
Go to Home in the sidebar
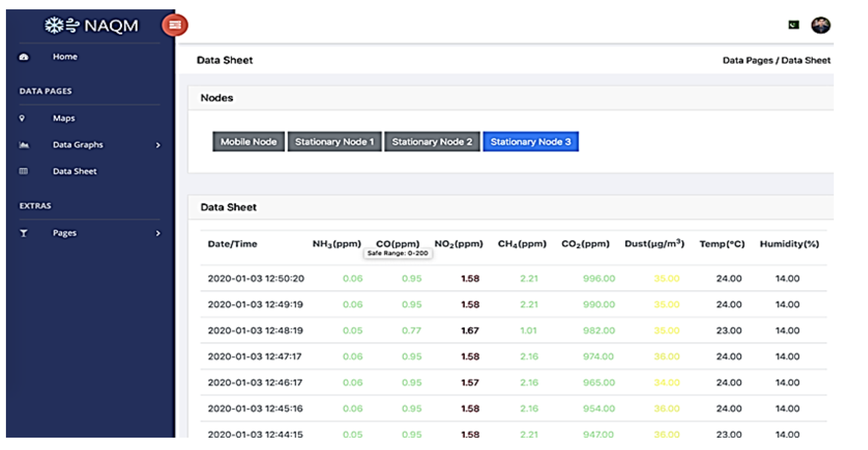(x=65, y=57)
